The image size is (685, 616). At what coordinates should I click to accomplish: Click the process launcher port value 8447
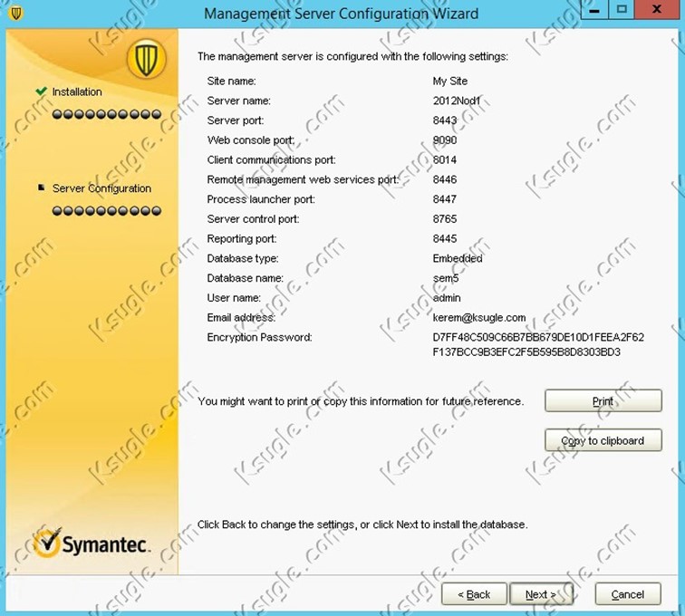445,199
